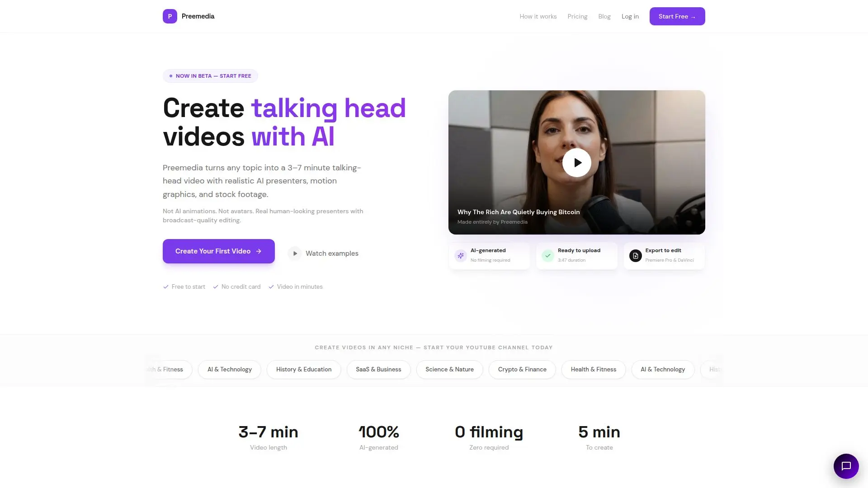The height and width of the screenshot is (488, 868).
Task: Open the How it works nav link
Action: click(x=538, y=16)
